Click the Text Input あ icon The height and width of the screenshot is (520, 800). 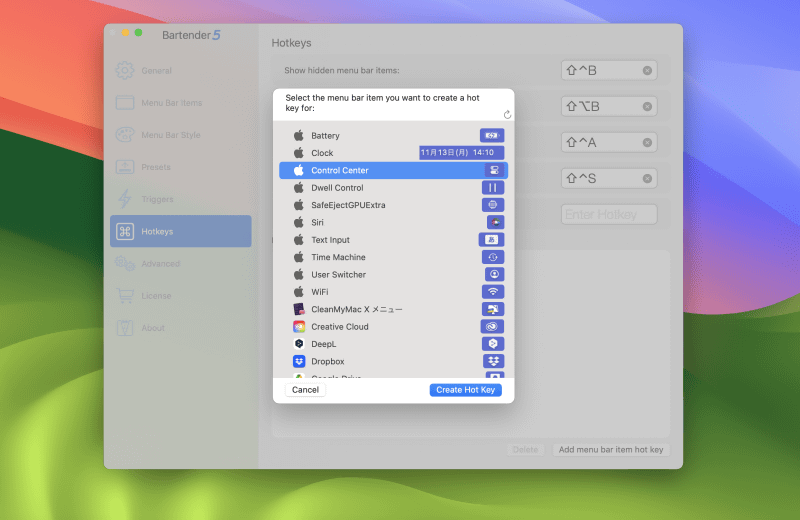point(491,239)
